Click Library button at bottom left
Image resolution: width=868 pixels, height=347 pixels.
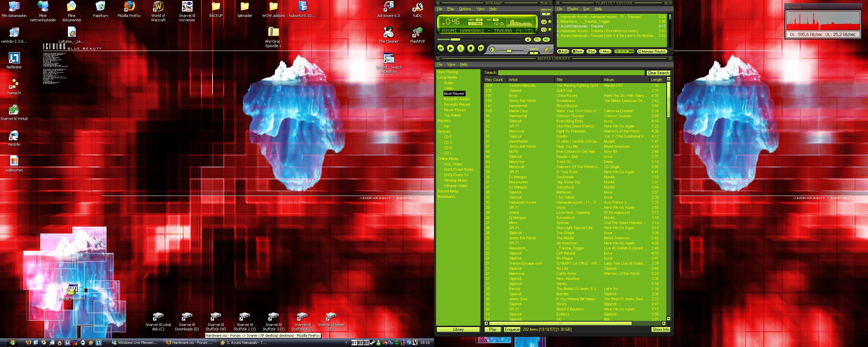coord(458,329)
